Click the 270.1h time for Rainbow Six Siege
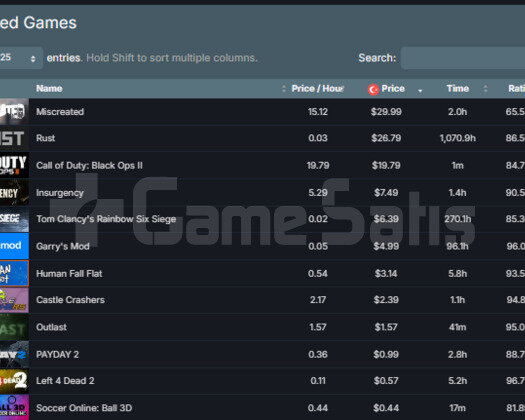 tap(457, 219)
